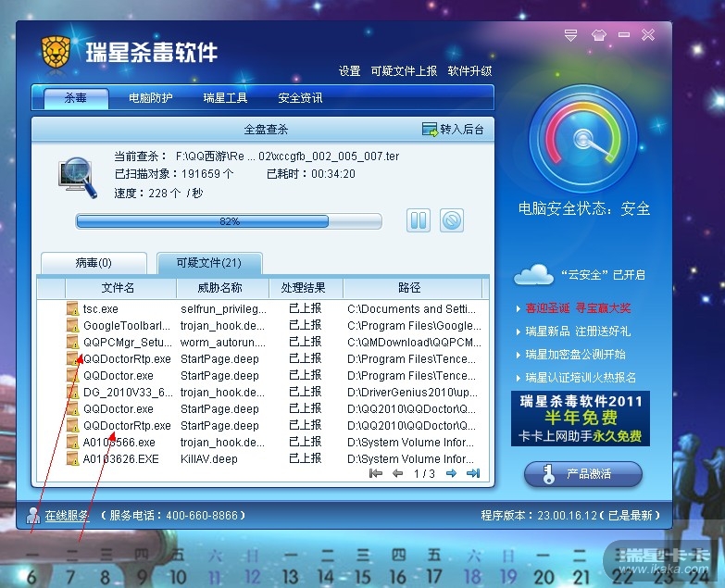
Task: Click the 产品激活 button
Action: 583,474
